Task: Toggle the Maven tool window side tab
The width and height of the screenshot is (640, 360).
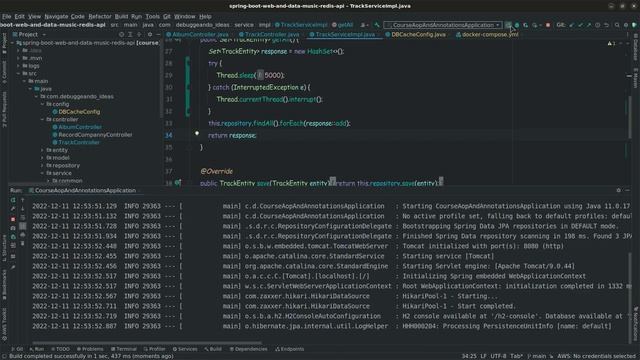Action: coord(636,78)
